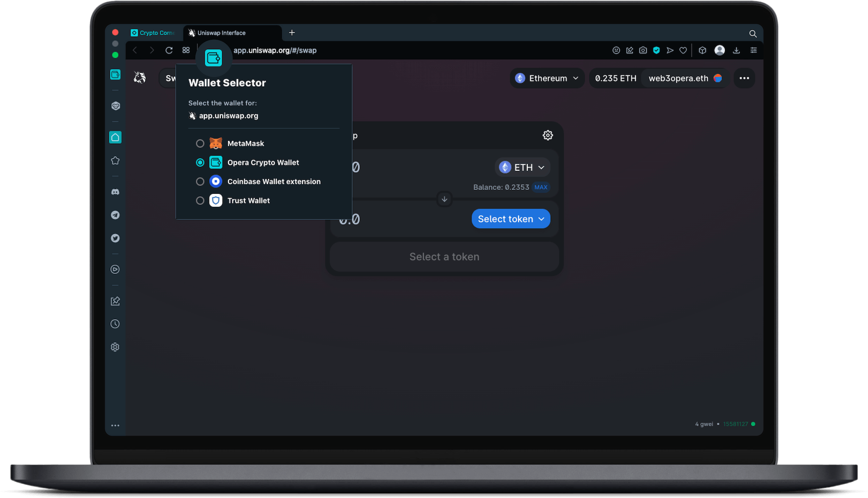Open History clock icon in sidebar

pos(115,324)
